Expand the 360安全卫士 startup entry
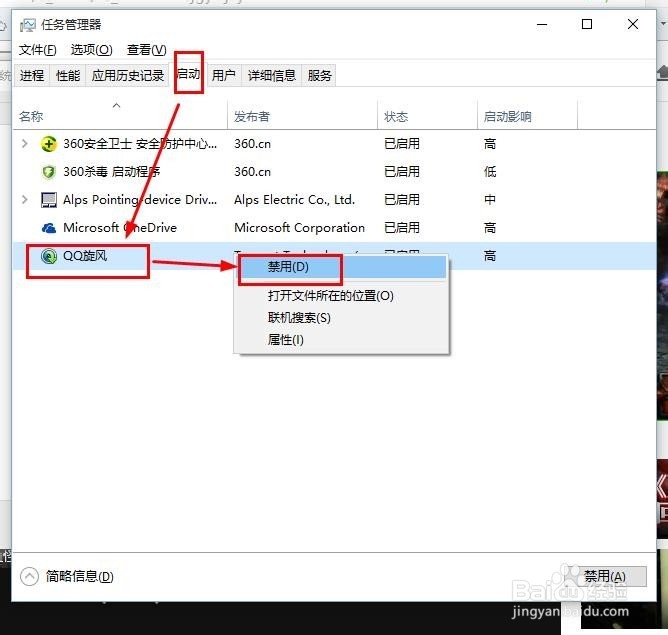 click(x=25, y=144)
